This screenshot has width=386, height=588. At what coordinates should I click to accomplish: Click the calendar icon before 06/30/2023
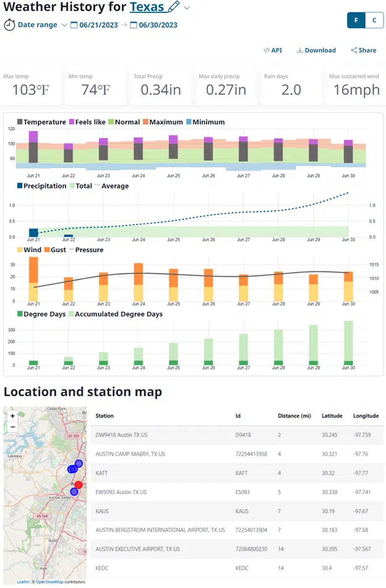click(134, 25)
